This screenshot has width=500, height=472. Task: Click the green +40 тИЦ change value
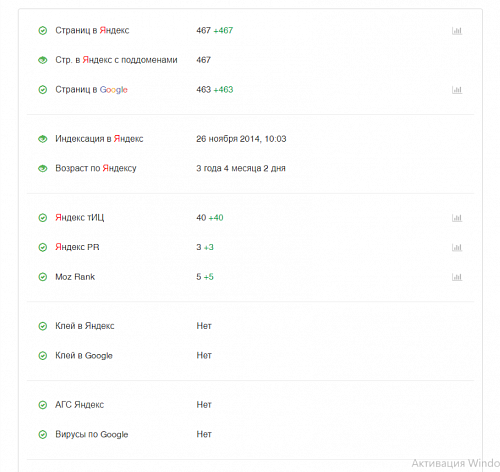point(216,218)
